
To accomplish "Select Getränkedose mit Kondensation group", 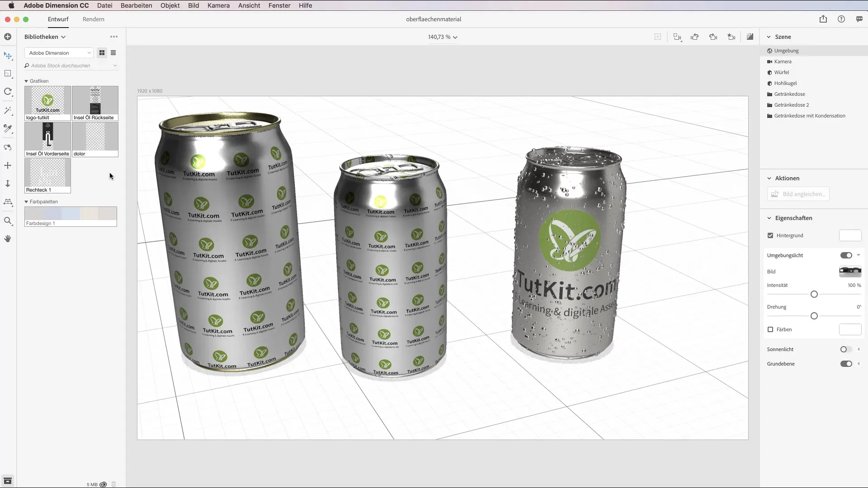I will click(814, 116).
